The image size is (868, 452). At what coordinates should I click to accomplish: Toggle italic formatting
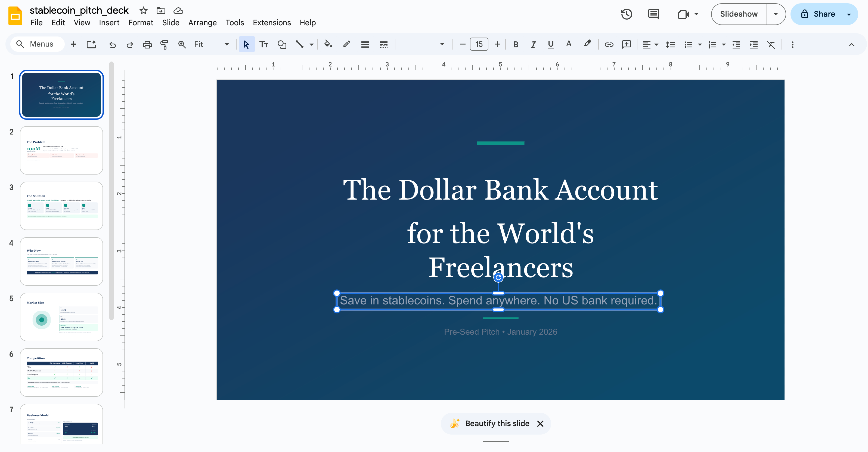pos(533,45)
